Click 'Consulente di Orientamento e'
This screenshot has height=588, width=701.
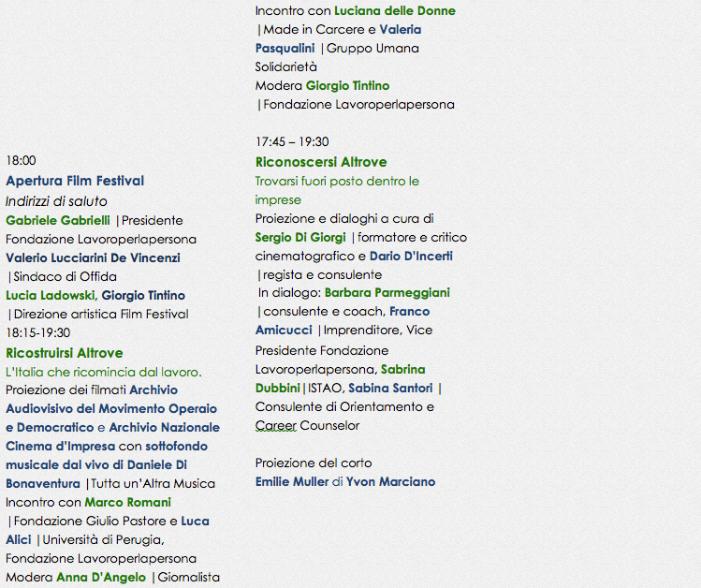click(344, 407)
